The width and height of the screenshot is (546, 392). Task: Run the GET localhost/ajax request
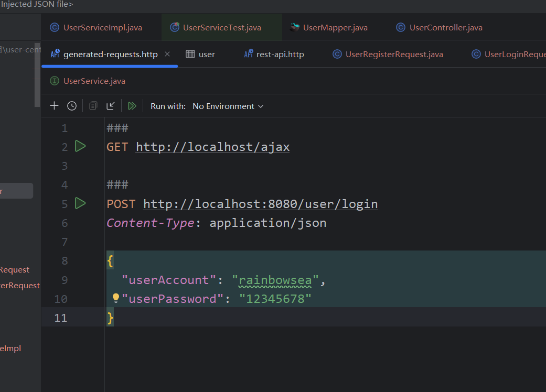80,146
